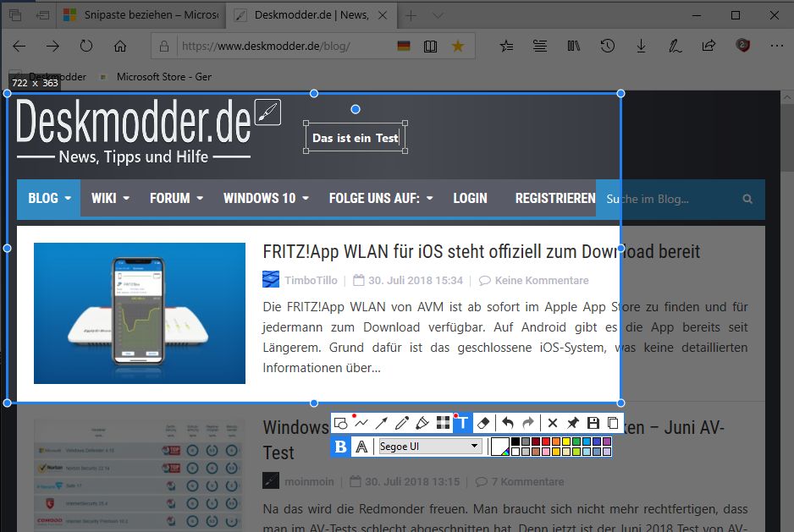The width and height of the screenshot is (794, 532).
Task: Add notes to the web page
Action: (675, 46)
